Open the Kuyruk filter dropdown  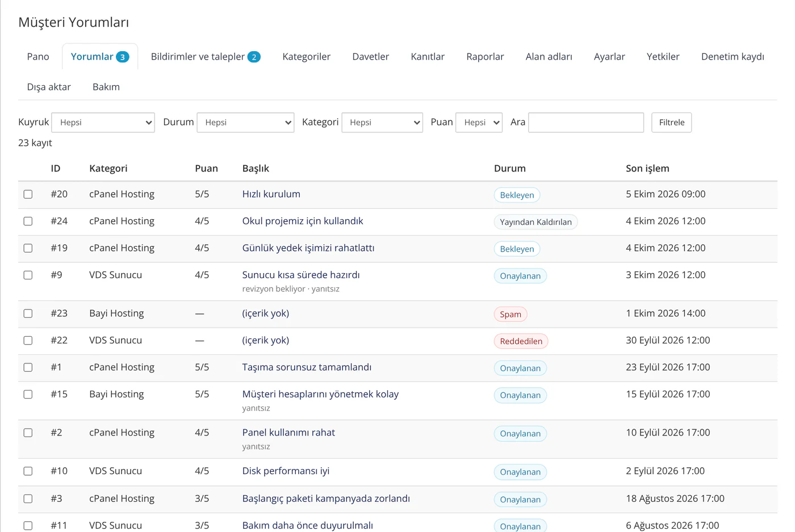tap(103, 123)
